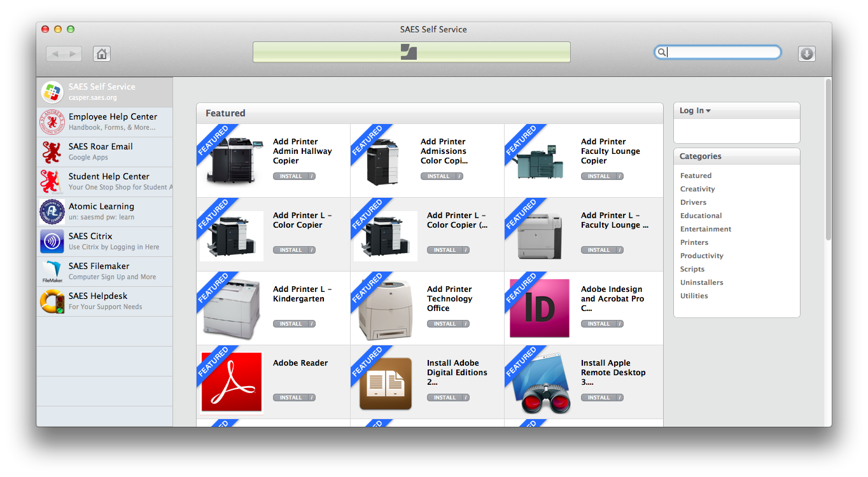Select the Entertainment category
The image size is (868, 477).
pos(706,229)
